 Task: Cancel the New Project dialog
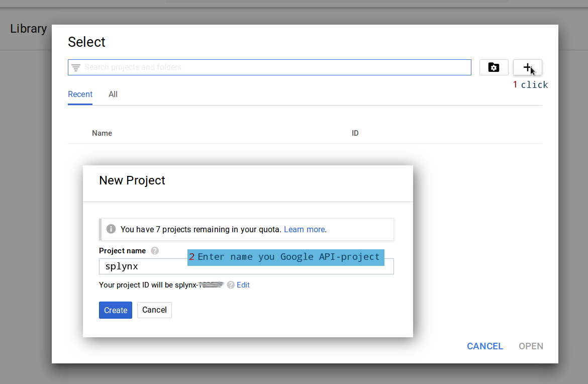pos(154,310)
